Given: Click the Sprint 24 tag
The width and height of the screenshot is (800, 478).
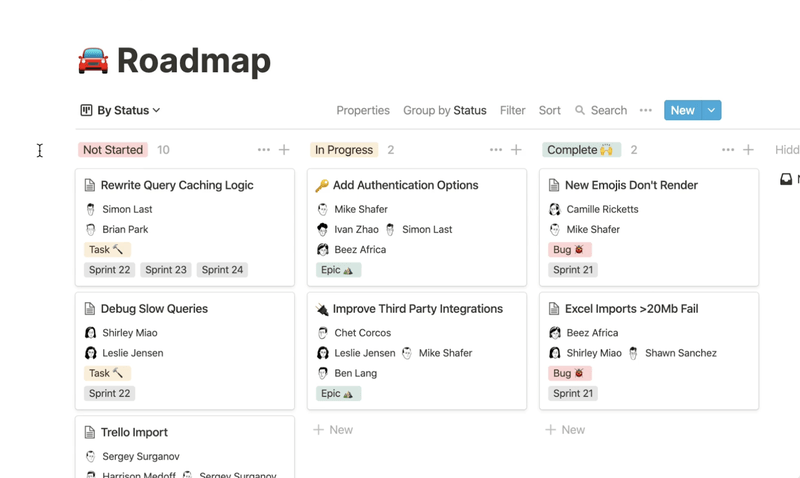Looking at the screenshot, I should tap(222, 270).
